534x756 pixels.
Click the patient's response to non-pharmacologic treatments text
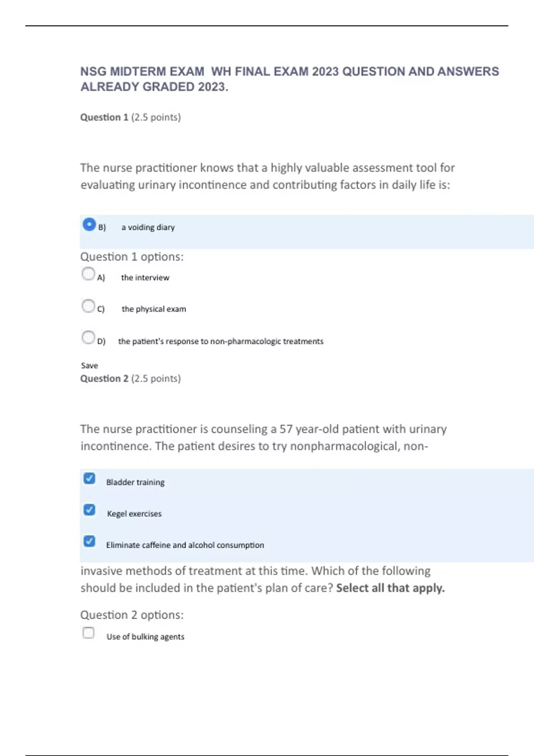coord(221,341)
